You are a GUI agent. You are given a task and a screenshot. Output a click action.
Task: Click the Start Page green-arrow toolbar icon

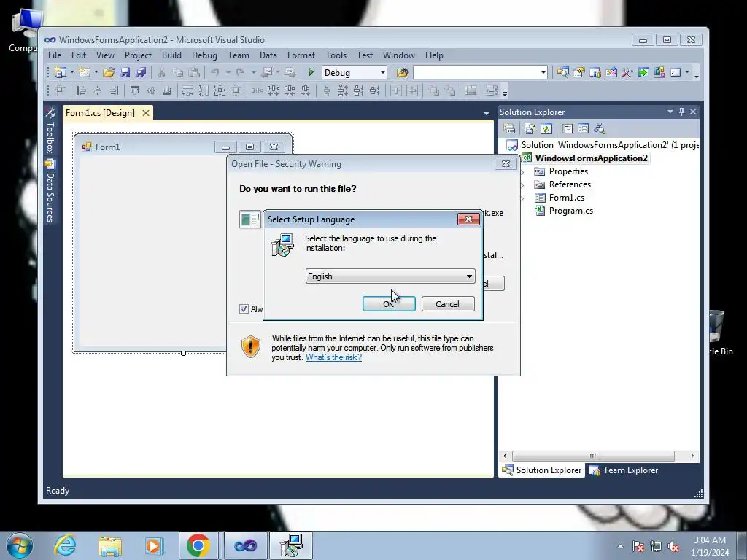(x=643, y=72)
